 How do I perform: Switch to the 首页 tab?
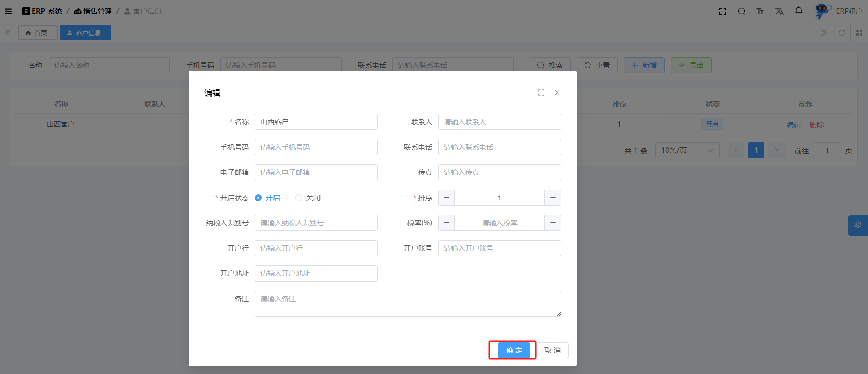[x=37, y=33]
